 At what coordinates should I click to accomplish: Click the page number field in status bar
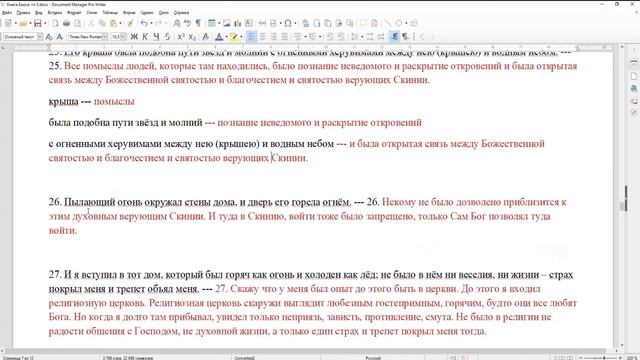[18, 358]
